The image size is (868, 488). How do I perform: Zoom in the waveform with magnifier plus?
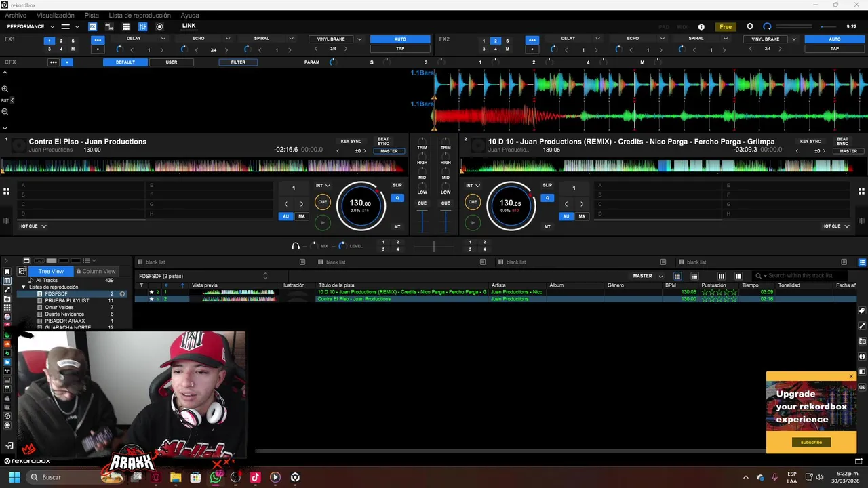click(x=5, y=89)
